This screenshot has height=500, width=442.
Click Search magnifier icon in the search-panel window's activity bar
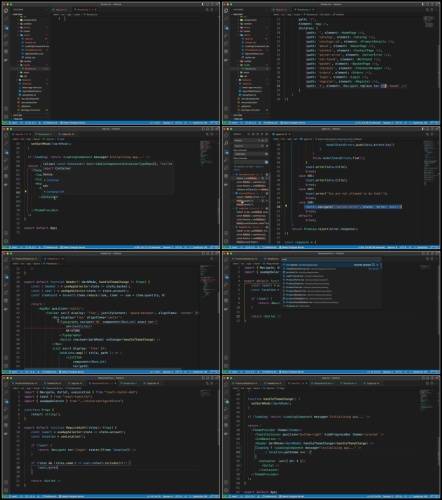227,143
